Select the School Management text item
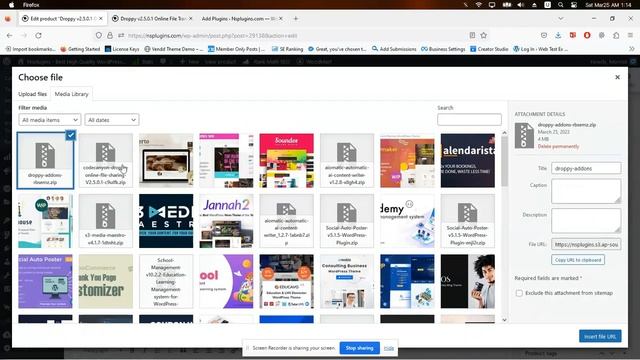 166,281
